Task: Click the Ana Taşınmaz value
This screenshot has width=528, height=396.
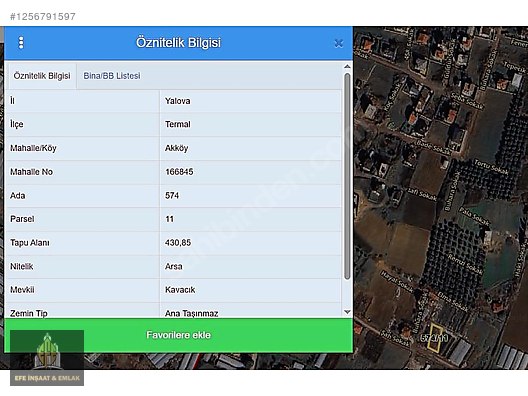Action: tap(191, 314)
